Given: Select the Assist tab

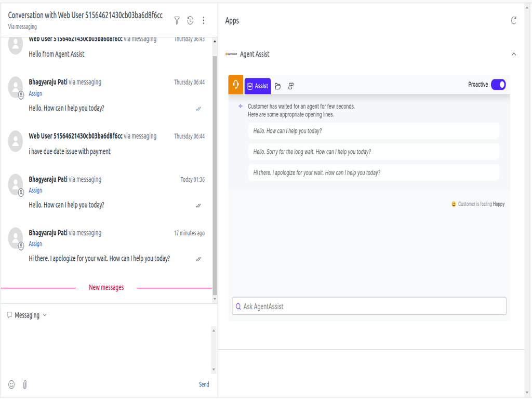Looking at the screenshot, I should pyautogui.click(x=258, y=86).
